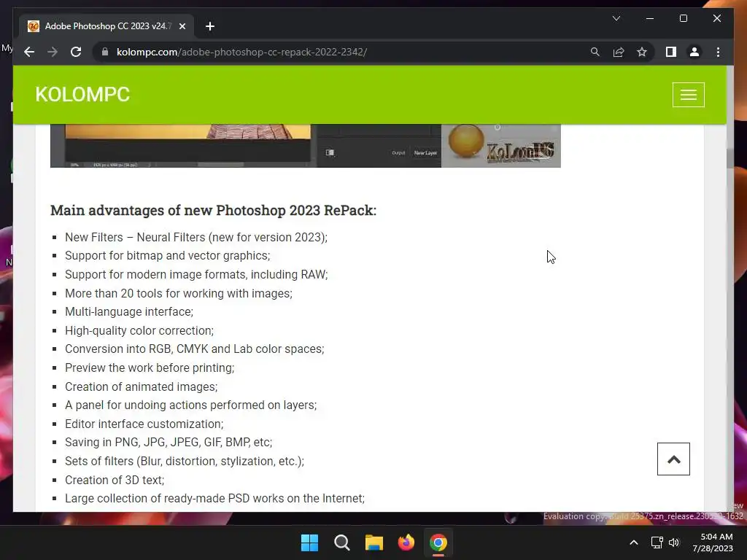The height and width of the screenshot is (560, 747).
Task: Open Chrome side panel
Action: click(671, 52)
